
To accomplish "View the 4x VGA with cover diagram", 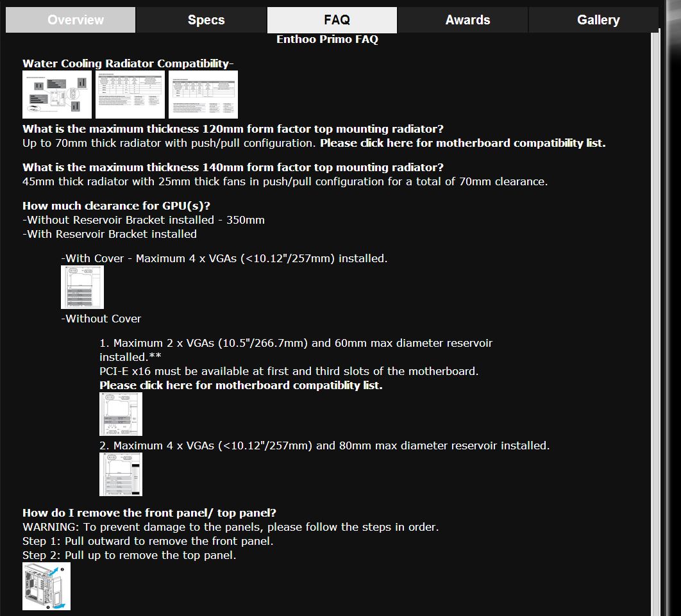I will click(x=83, y=287).
